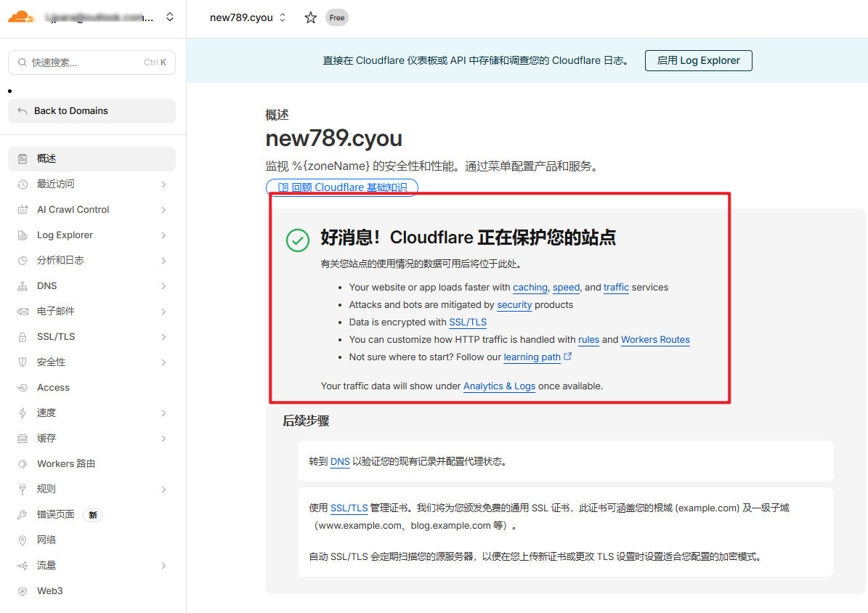
Task: Click the 错误页面 wrench icon
Action: [23, 515]
